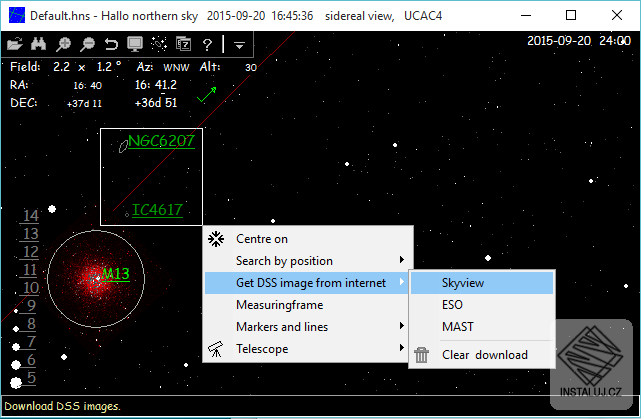Viewport: 641px width, 419px height.
Task: Click the binoculars search icon
Action: coord(38,44)
